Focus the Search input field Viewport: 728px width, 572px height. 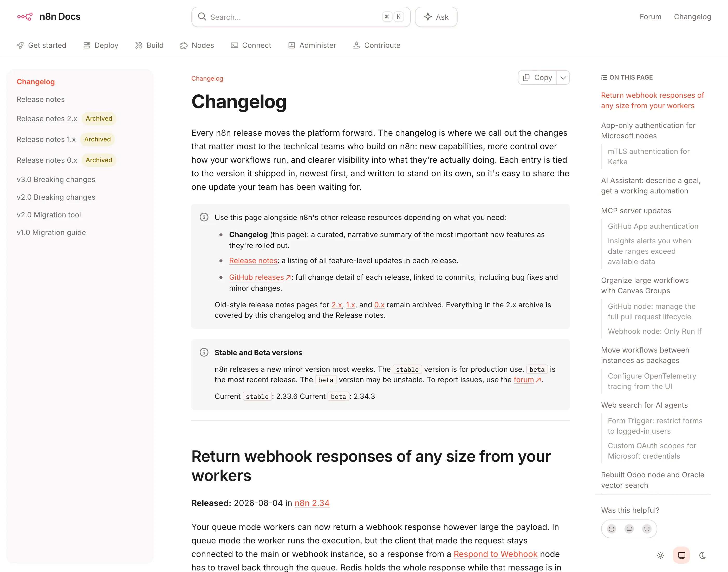pos(301,17)
